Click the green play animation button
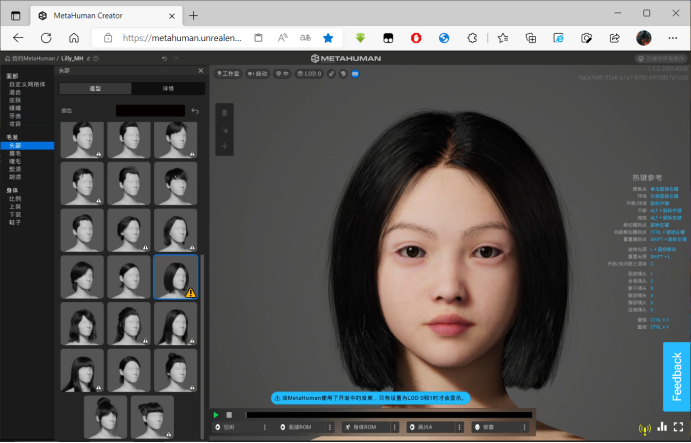Screen dimensions: 691x443 [216, 415]
